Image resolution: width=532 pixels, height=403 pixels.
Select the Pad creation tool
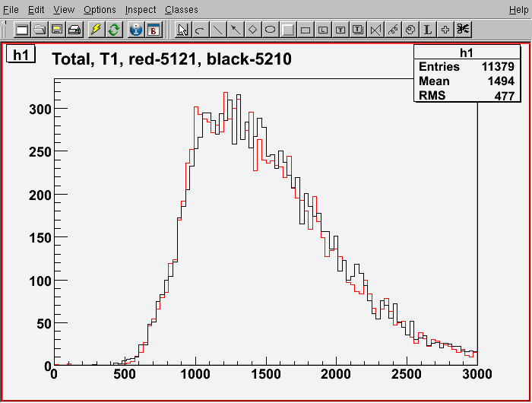pyautogui.click(x=288, y=30)
